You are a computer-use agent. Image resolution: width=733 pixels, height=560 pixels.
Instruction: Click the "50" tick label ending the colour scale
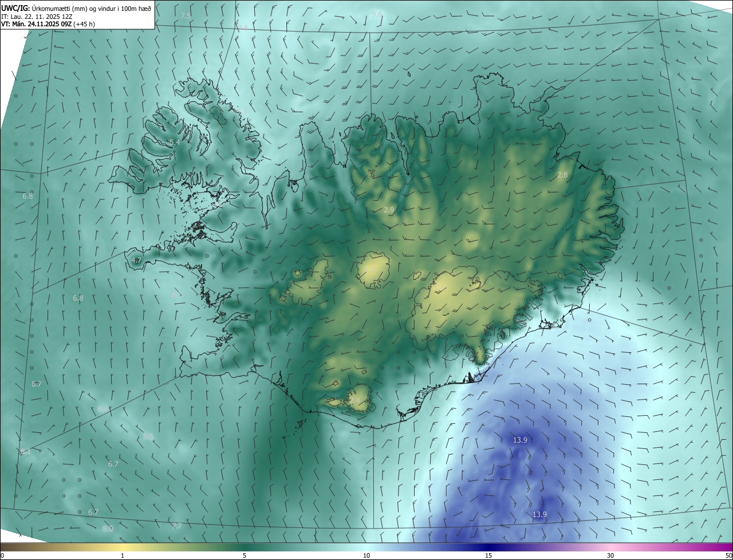click(x=728, y=555)
